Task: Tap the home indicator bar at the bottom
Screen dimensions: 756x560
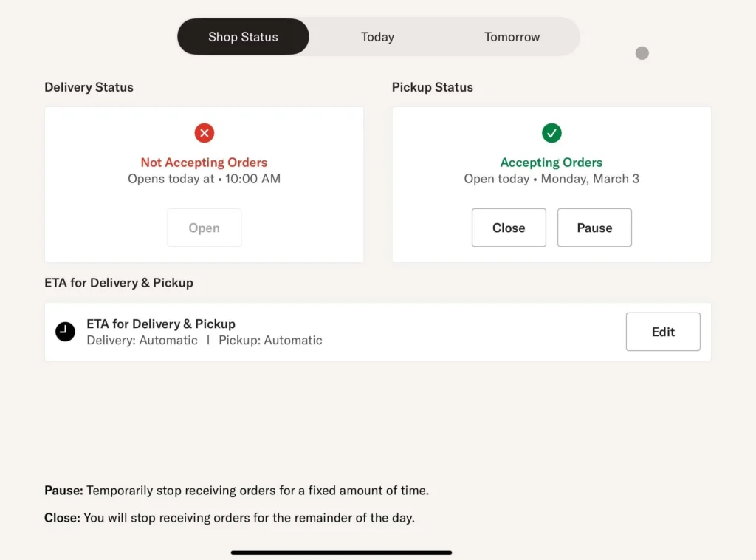Action: tap(341, 552)
